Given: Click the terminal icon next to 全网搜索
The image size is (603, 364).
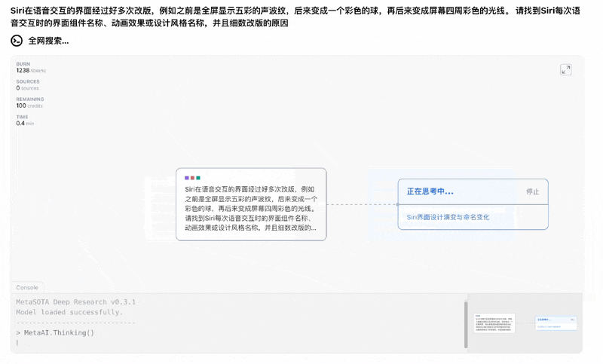Looking at the screenshot, I should pyautogui.click(x=17, y=41).
